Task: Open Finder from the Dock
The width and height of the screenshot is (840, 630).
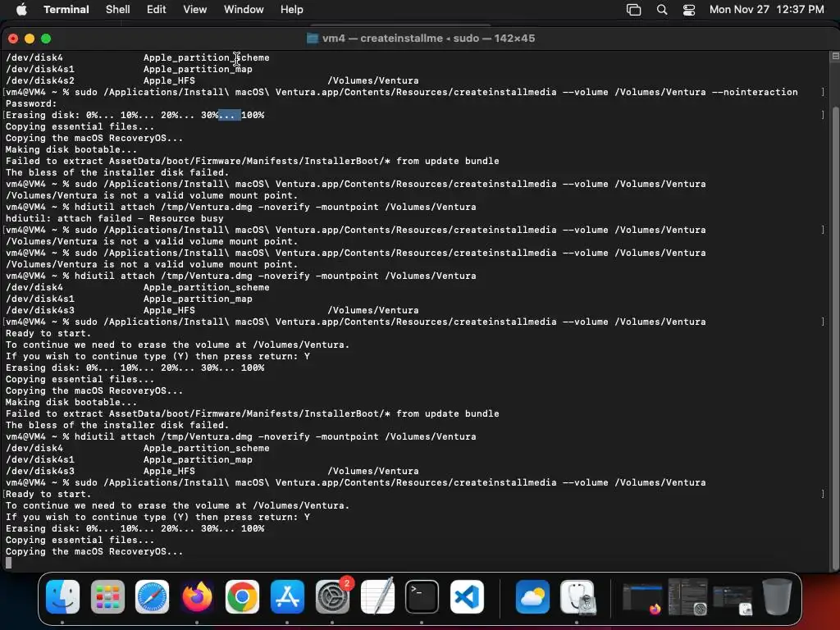Action: coord(62,596)
